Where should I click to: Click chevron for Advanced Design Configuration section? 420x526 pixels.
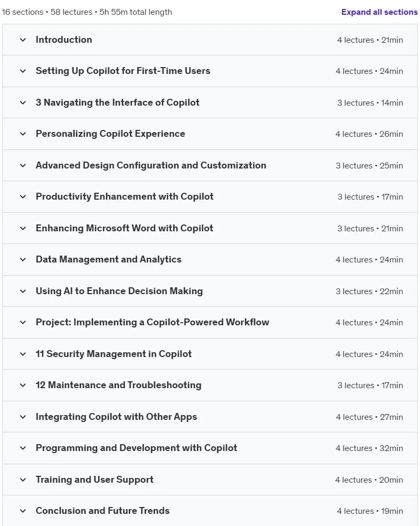[x=23, y=165]
